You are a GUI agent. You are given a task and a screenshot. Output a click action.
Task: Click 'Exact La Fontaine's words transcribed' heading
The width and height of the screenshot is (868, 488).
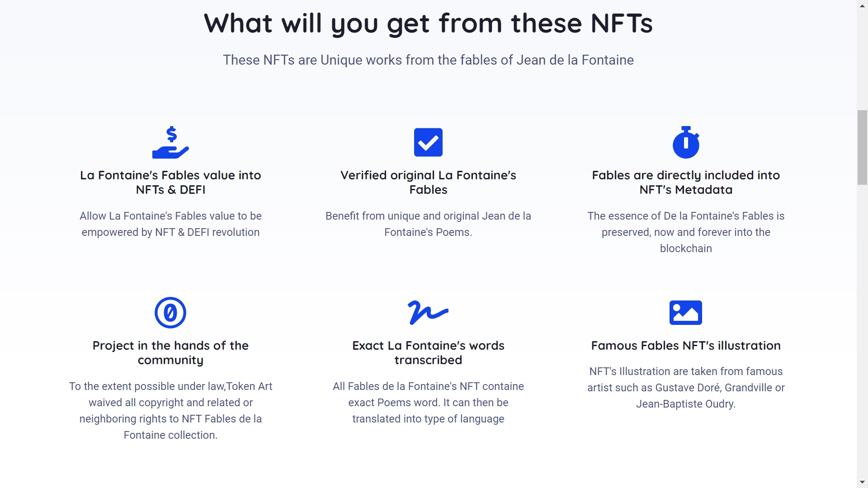tap(428, 353)
